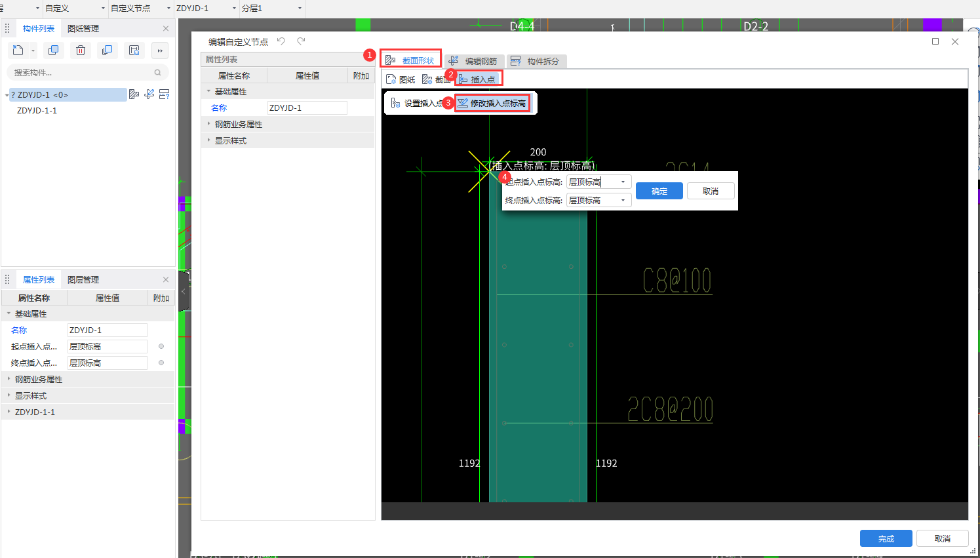The height and width of the screenshot is (558, 980).
Task: Select the 构件拆分 tab
Action: tap(536, 61)
